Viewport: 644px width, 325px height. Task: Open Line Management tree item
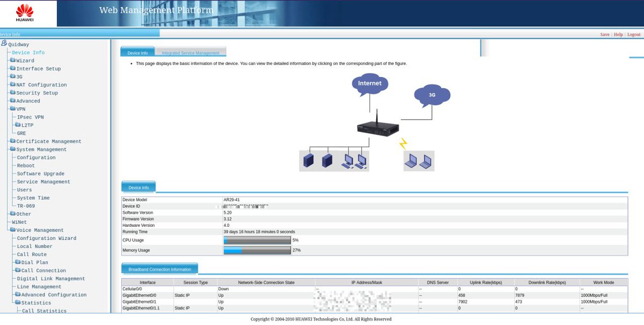point(39,286)
